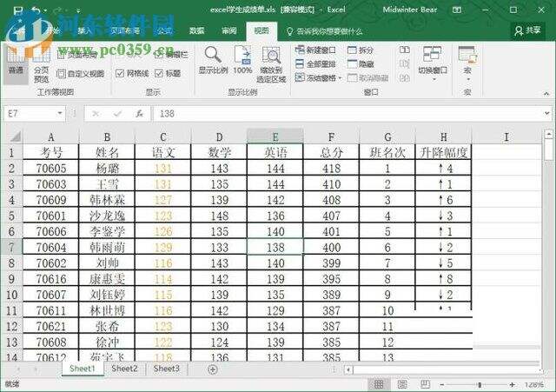This screenshot has height=392, width=556.
Task: Select cell containing 韩雨萌
Action: coord(107,247)
